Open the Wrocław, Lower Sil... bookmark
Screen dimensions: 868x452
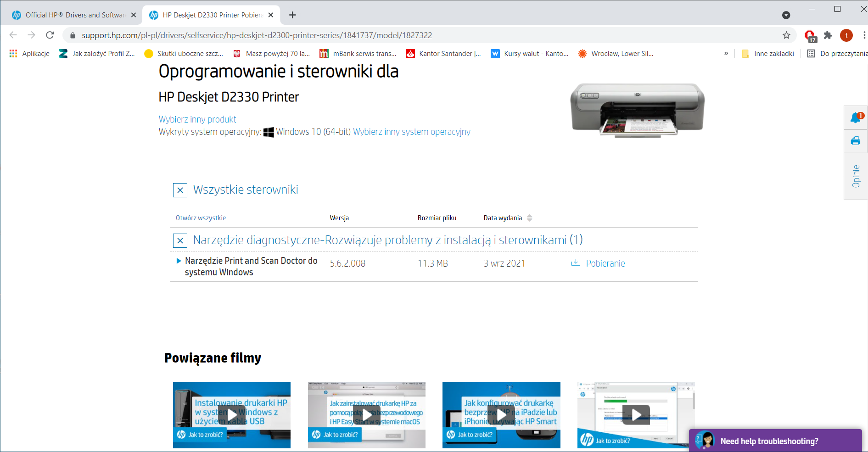(616, 54)
